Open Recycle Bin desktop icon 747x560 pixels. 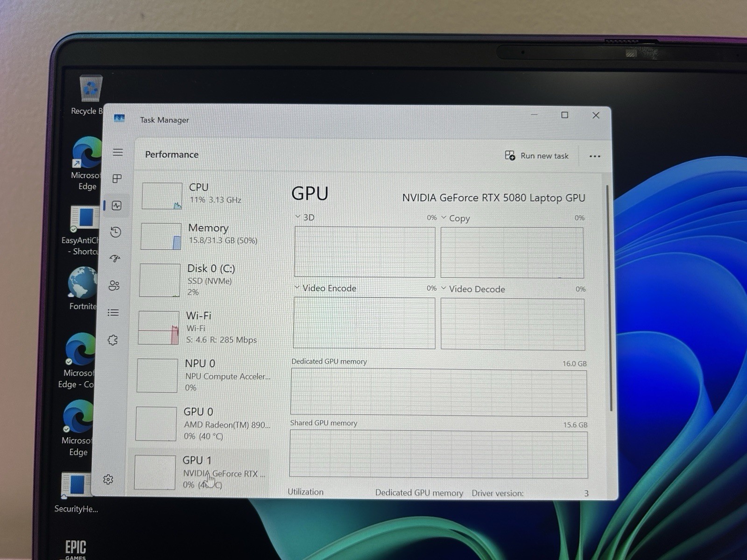coord(88,95)
